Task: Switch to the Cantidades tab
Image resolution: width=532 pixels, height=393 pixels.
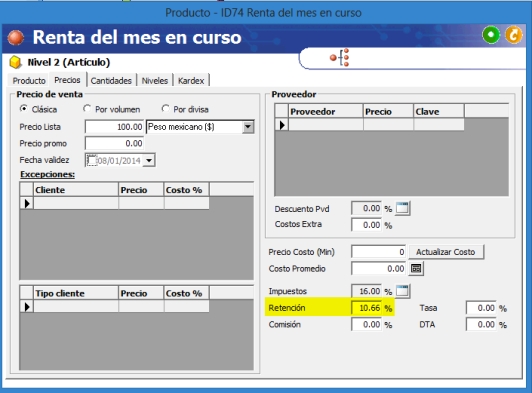Action: tap(111, 81)
